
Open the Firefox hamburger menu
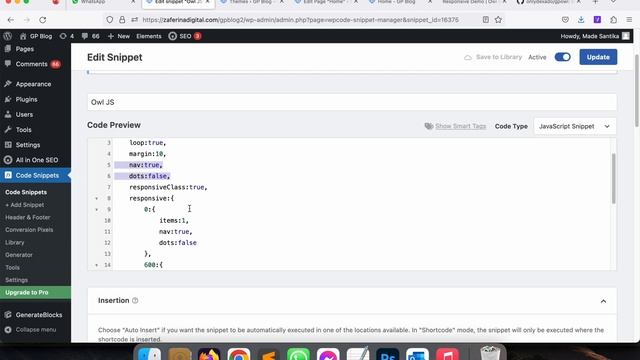[629, 20]
